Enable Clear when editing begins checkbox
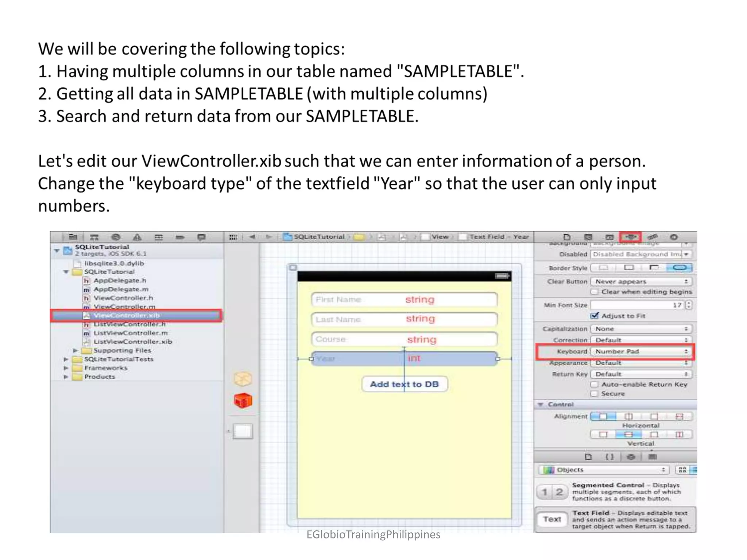 pos(595,292)
